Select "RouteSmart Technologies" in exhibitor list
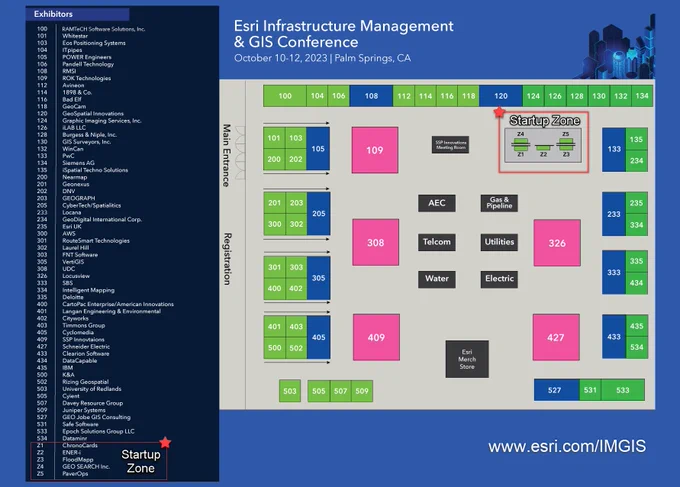Screen dimensions: 680x487 96,241
